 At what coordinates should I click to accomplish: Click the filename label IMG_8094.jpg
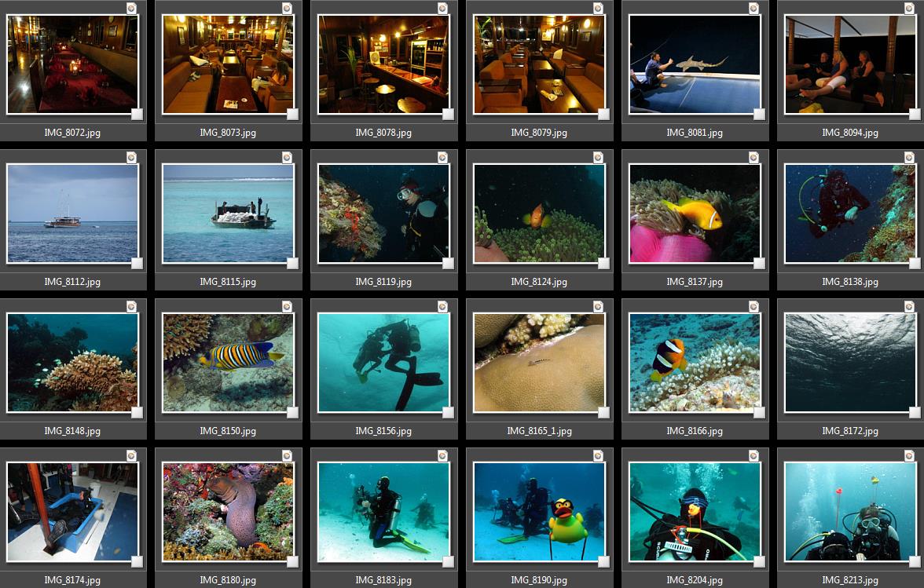850,133
